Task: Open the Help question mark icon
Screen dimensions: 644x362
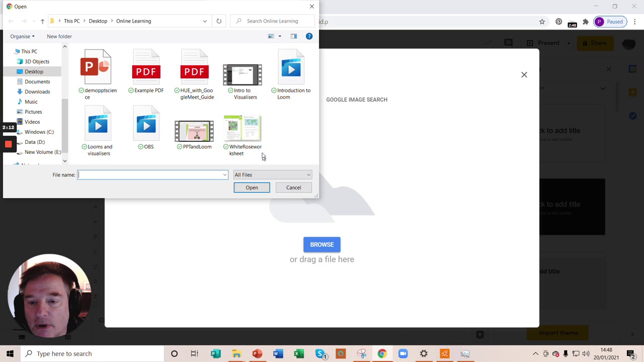Action: 309,36
